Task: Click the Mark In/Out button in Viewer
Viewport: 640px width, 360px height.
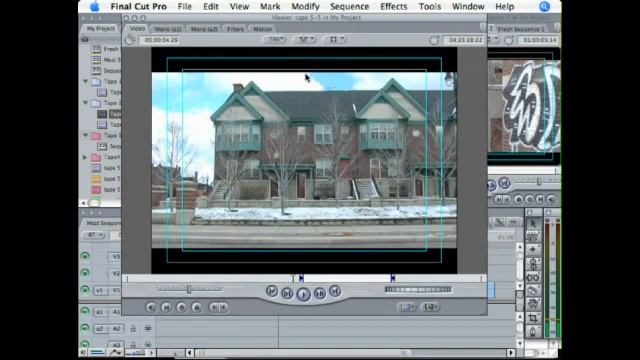Action: (x=218, y=307)
